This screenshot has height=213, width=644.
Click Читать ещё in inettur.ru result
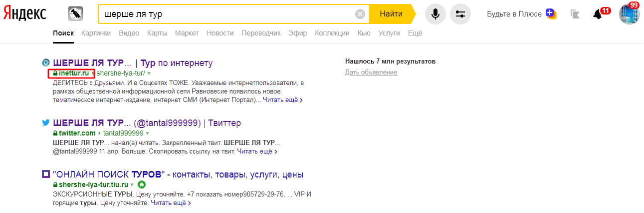pos(282,100)
